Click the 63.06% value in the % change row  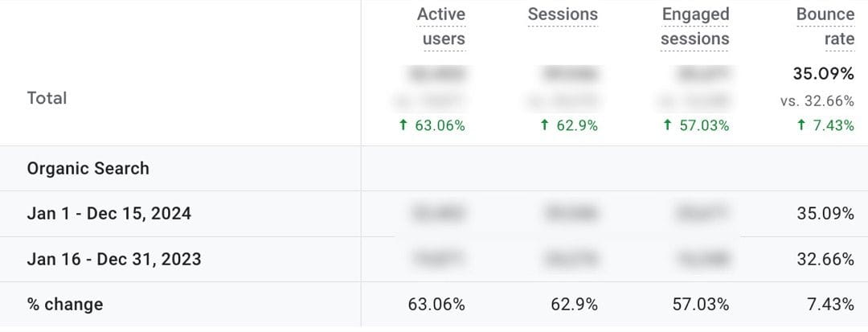437,305
